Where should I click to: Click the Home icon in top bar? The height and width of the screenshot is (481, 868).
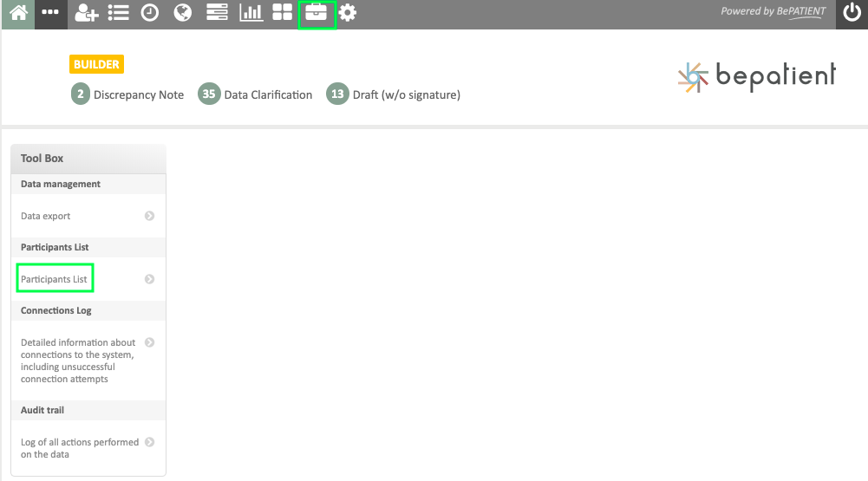[x=17, y=14]
